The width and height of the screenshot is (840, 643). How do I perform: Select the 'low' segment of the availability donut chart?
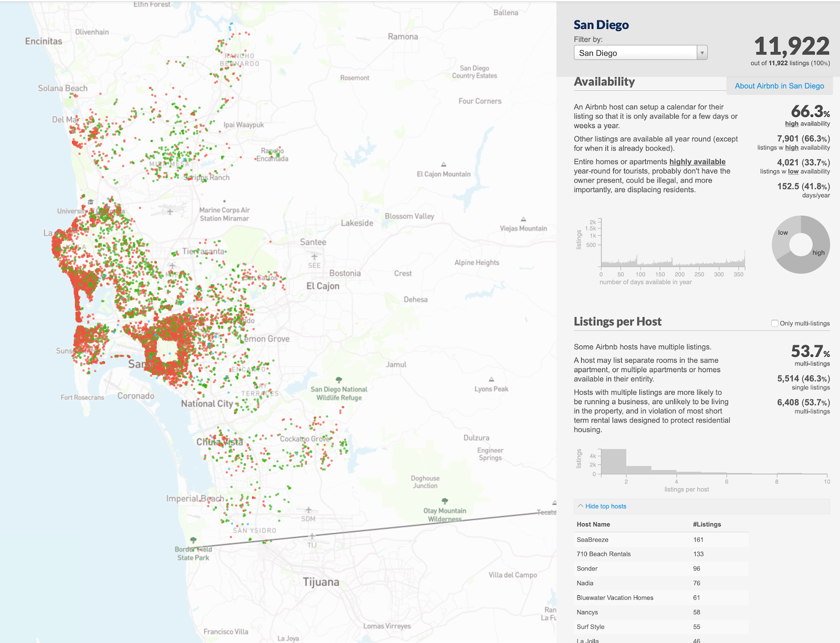coord(783,234)
